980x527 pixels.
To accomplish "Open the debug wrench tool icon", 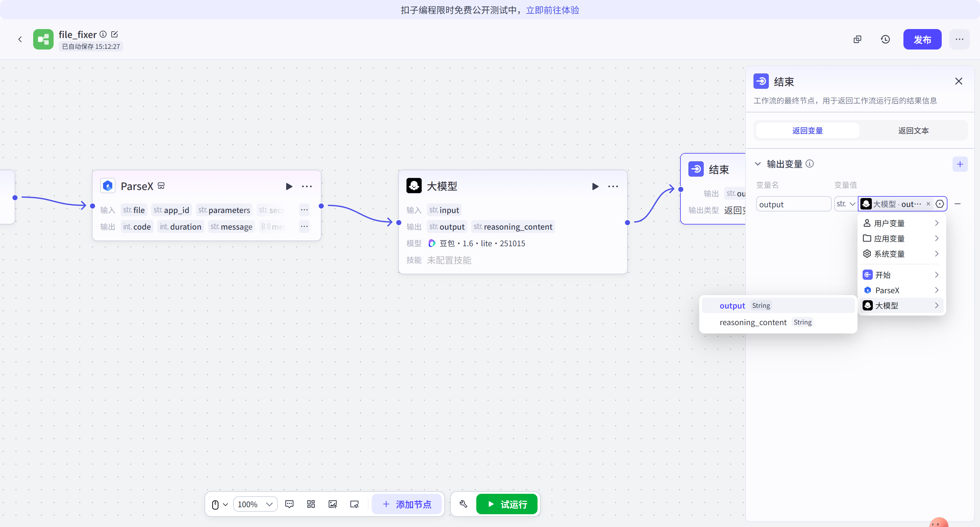I will point(464,504).
